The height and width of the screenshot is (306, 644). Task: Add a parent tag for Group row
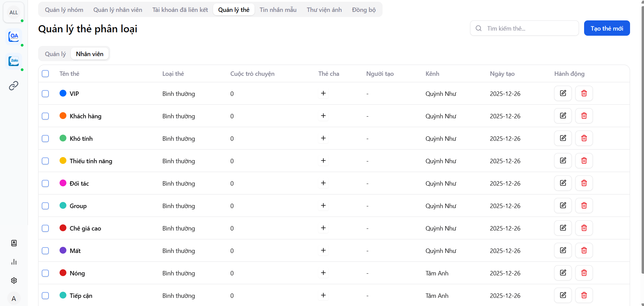323,206
